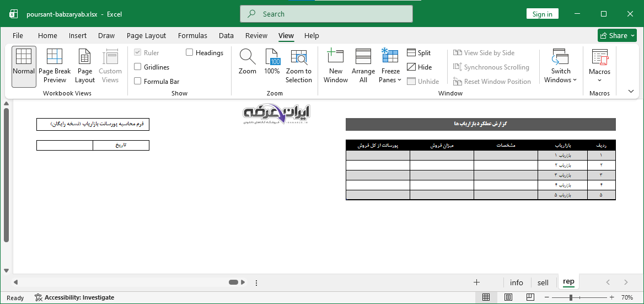The height and width of the screenshot is (304, 644).
Task: Open a New Window
Action: click(336, 67)
